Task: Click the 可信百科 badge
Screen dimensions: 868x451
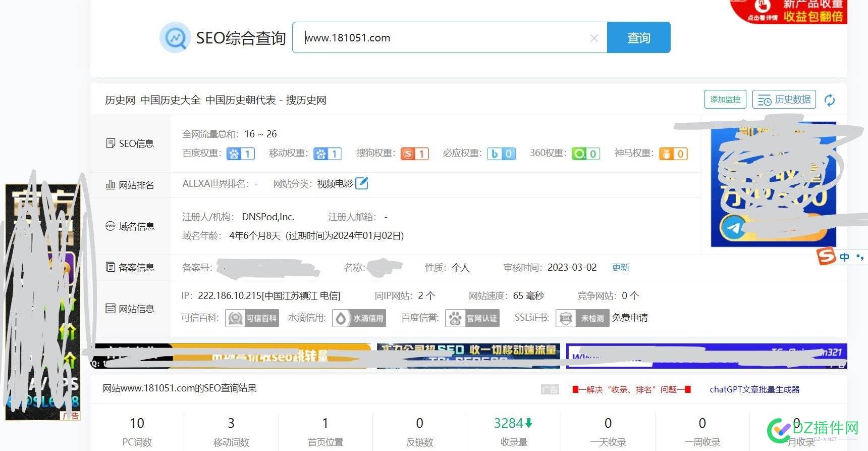Action: [252, 318]
